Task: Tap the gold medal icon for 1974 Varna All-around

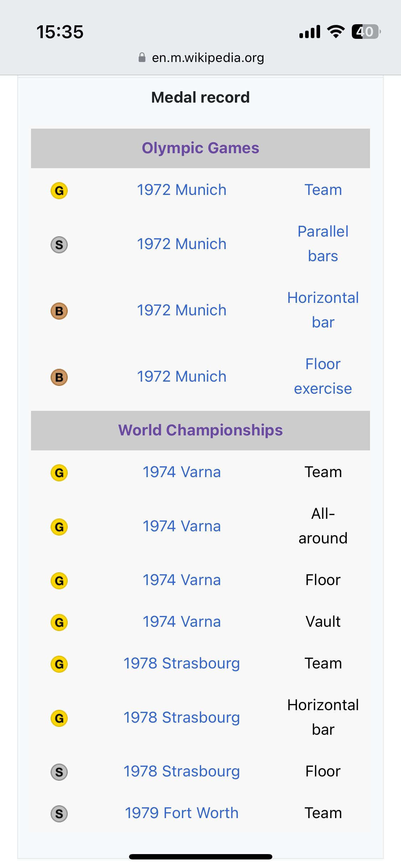Action: (x=59, y=527)
